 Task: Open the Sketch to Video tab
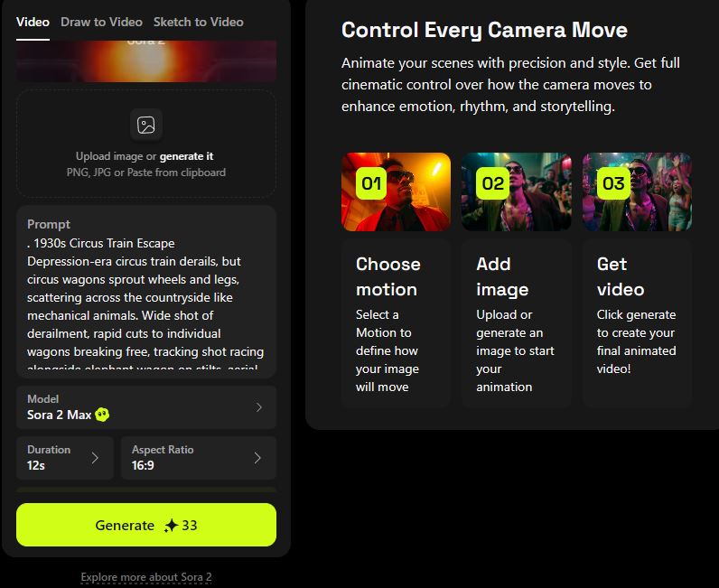[x=198, y=22]
